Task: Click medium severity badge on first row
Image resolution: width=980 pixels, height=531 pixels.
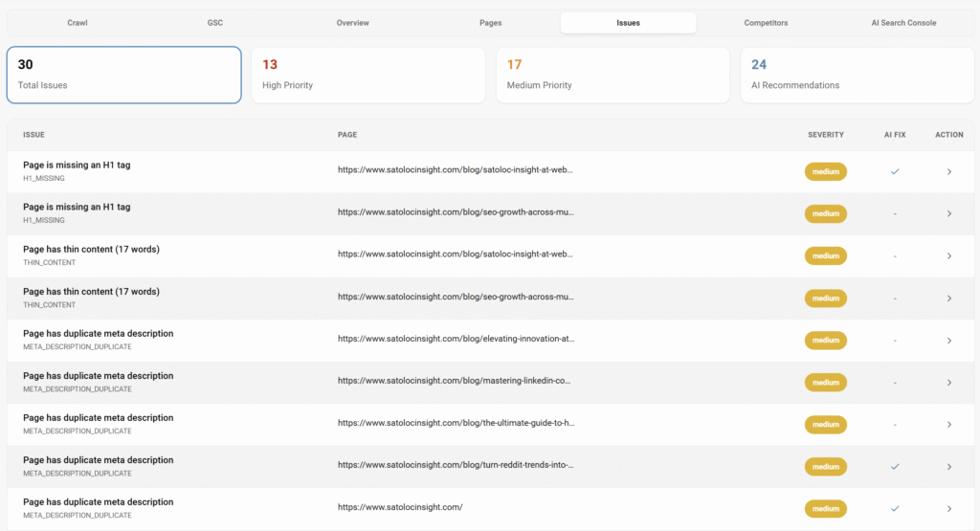Action: point(825,171)
